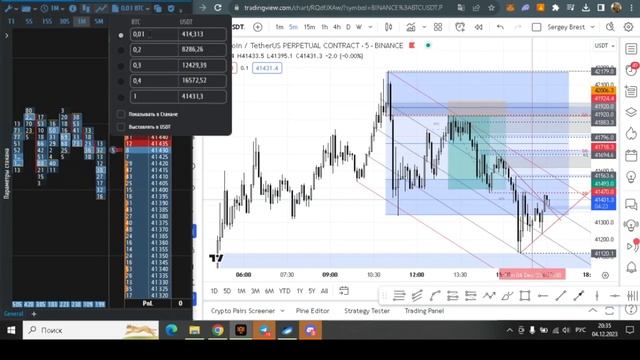
Task: Switch chart to 15m timeframe
Action: pos(309,27)
